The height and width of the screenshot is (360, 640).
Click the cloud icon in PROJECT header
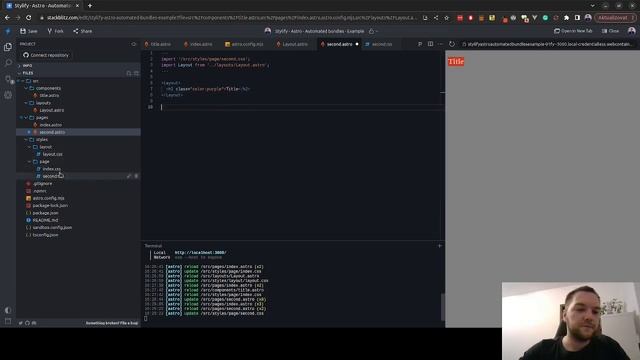tap(133, 44)
